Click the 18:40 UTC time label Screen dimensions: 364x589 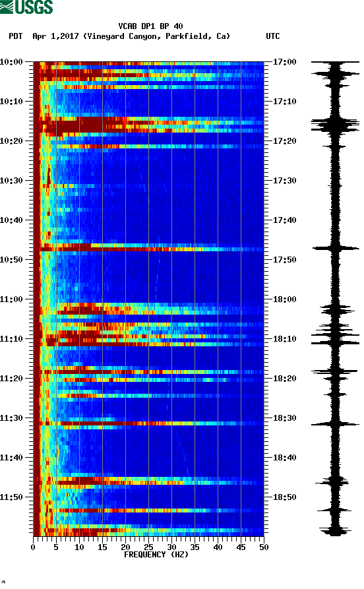(284, 458)
